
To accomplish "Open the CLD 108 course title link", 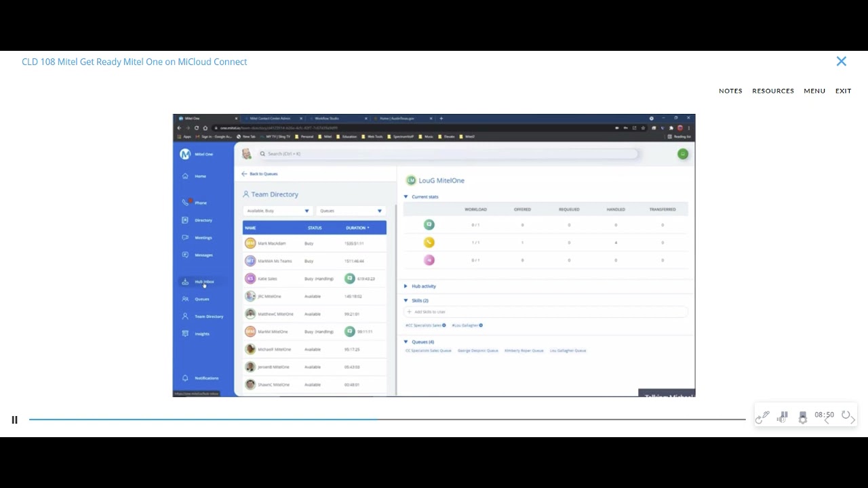I will coord(134,62).
